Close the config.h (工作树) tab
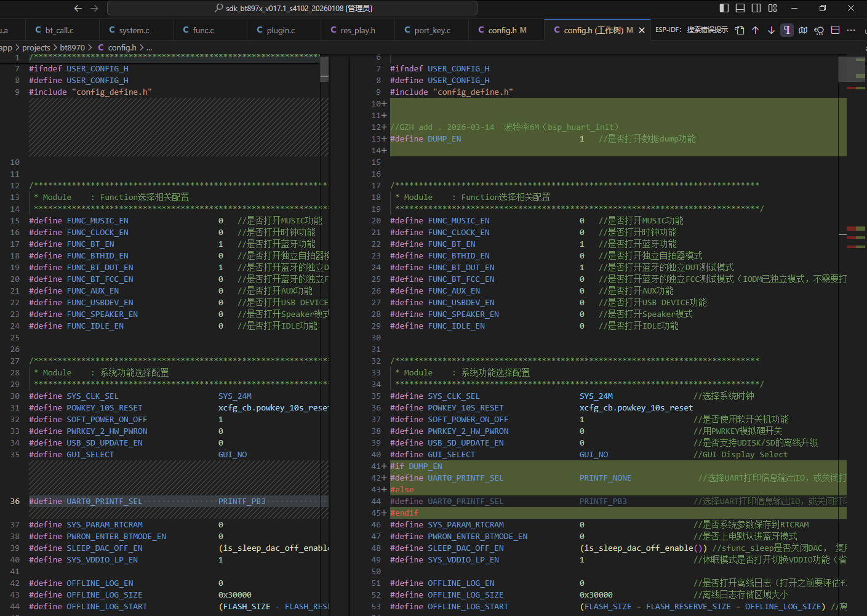This screenshot has height=616, width=867. [x=642, y=30]
